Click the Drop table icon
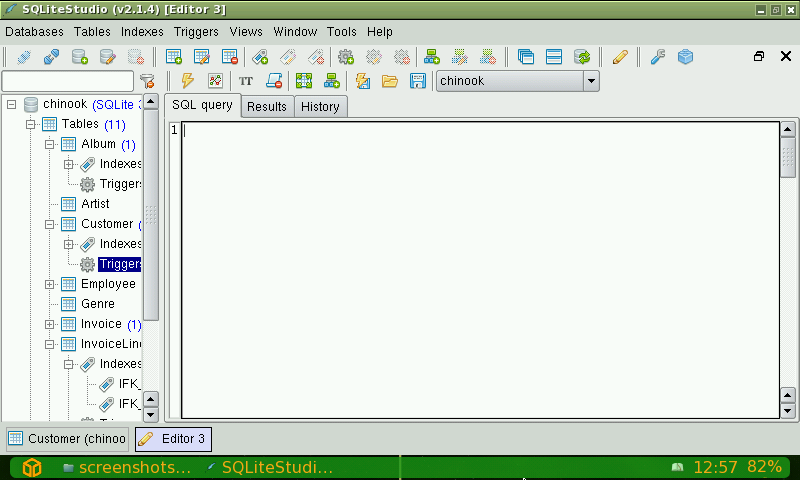 (x=230, y=57)
